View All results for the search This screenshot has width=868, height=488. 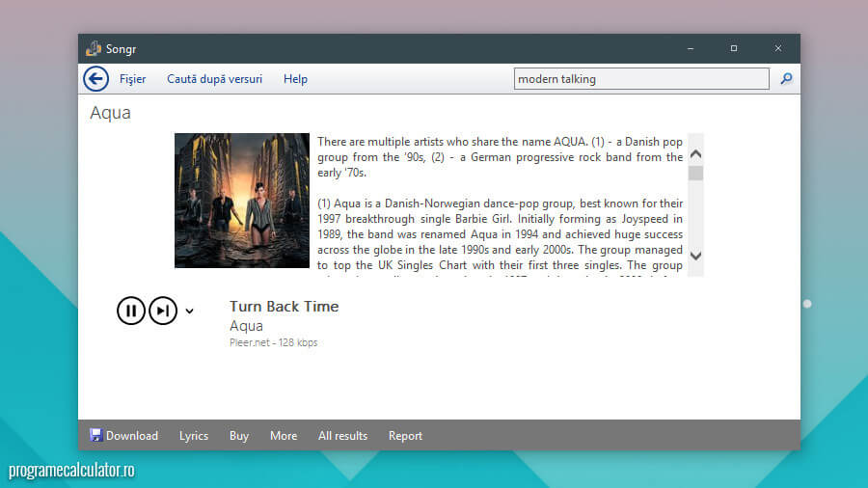[342, 436]
